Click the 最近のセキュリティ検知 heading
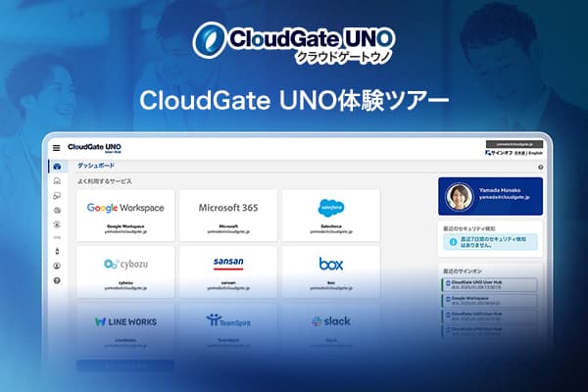This screenshot has height=392, width=588. point(469,228)
